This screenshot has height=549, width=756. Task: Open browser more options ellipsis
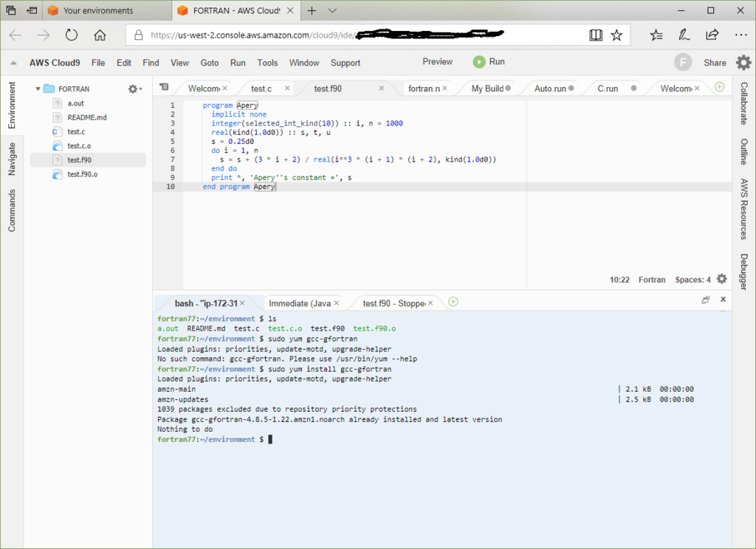tap(740, 35)
